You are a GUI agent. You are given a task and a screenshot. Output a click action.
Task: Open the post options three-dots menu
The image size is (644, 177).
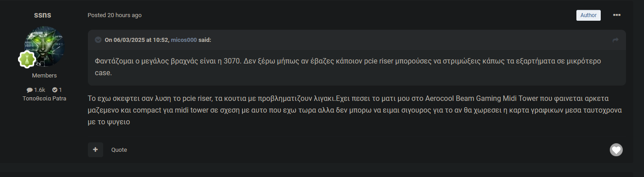[x=617, y=15]
